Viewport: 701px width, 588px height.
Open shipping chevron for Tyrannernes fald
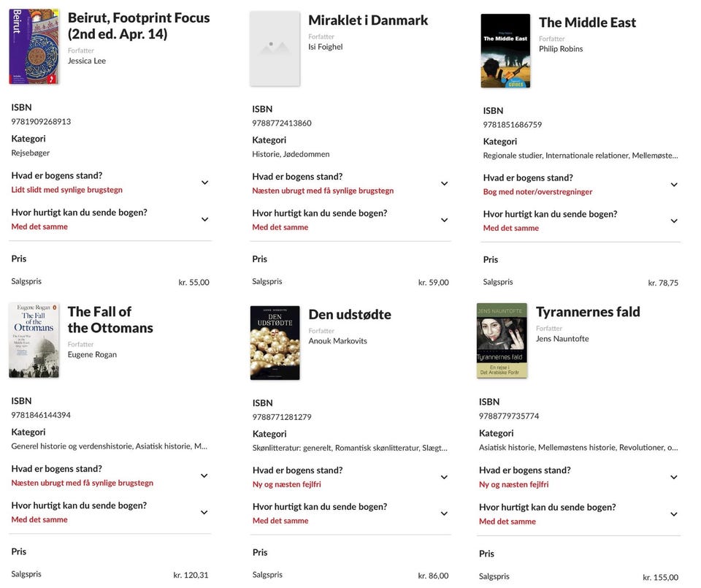click(x=674, y=514)
